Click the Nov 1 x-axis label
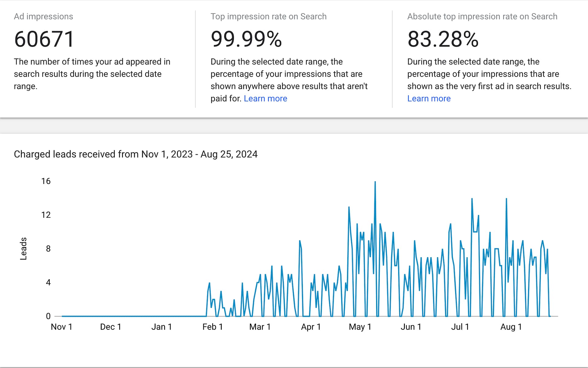588x368 pixels. click(x=62, y=327)
